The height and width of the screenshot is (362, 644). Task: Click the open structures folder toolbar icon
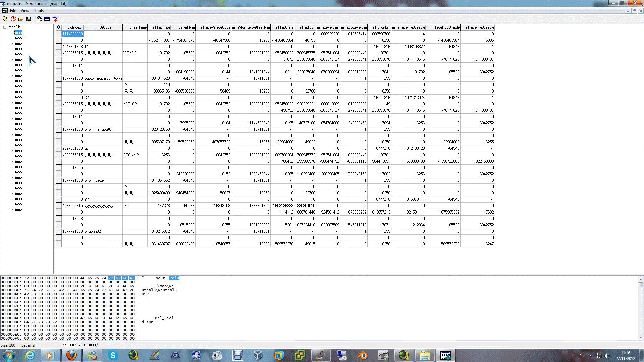tap(5, 19)
